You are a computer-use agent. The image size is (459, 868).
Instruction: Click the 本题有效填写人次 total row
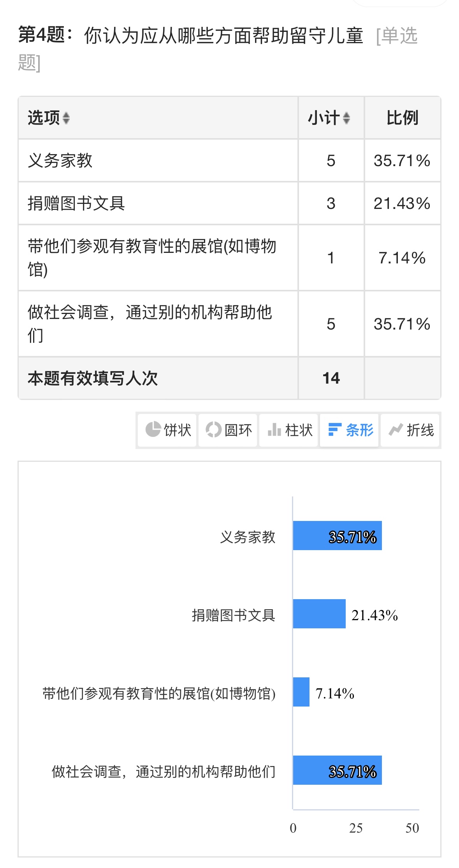[229, 378]
